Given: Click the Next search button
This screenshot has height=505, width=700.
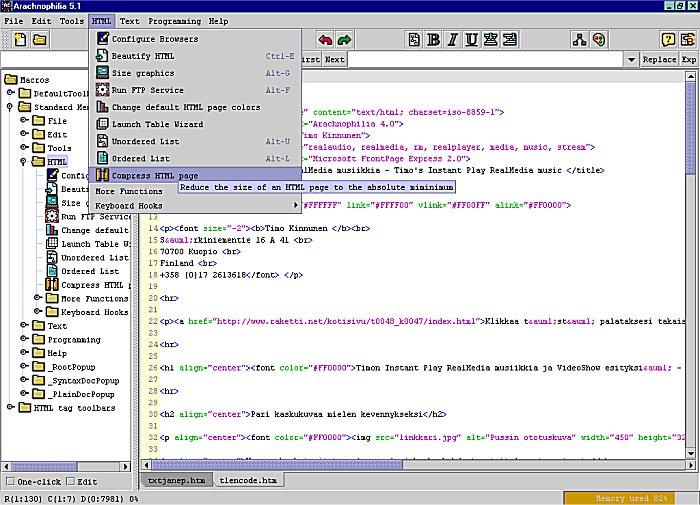Looking at the screenshot, I should (x=334, y=59).
